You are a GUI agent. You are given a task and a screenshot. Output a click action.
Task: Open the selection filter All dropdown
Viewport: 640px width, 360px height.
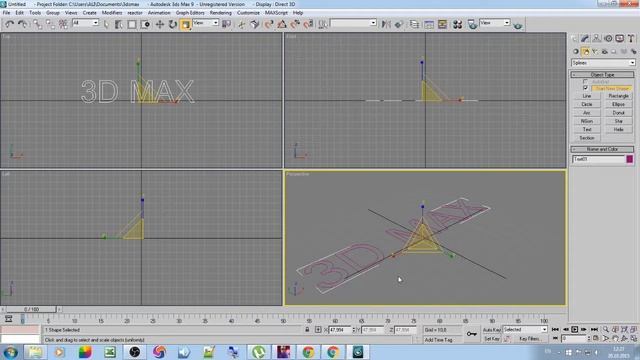pos(85,23)
